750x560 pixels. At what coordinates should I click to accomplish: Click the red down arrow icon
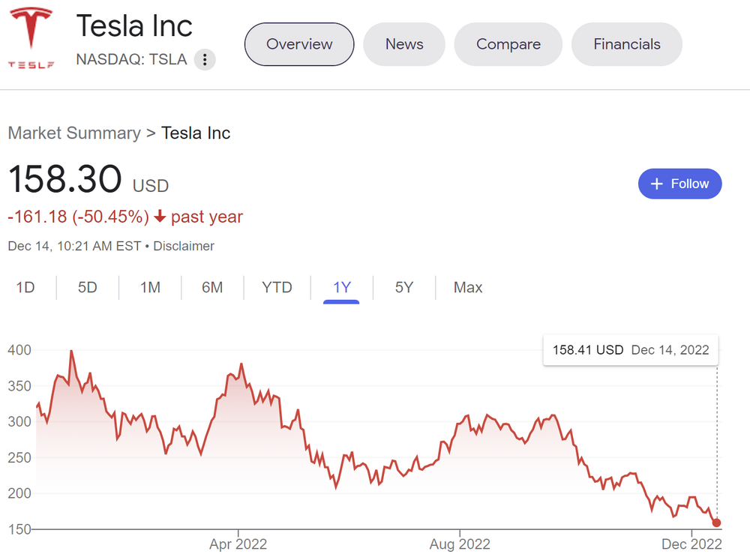point(160,217)
